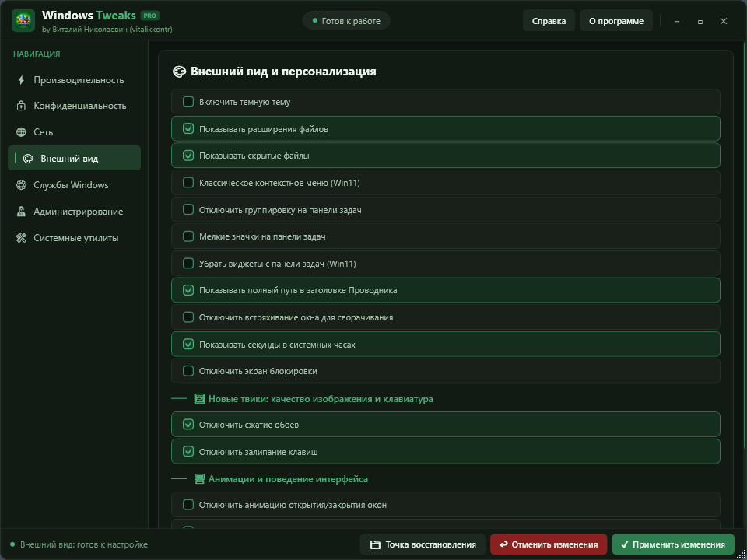Enable Отключить экран блокировки checkbox
The image size is (747, 560).
188,371
